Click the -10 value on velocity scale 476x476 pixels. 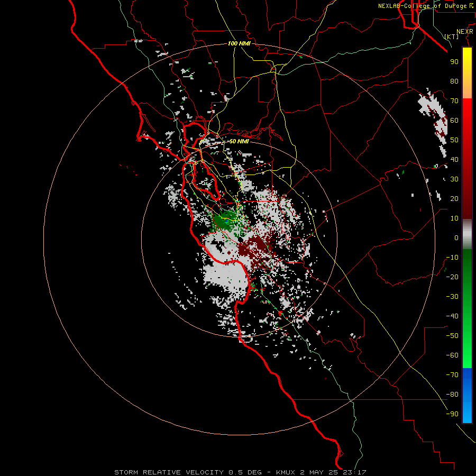click(x=452, y=258)
